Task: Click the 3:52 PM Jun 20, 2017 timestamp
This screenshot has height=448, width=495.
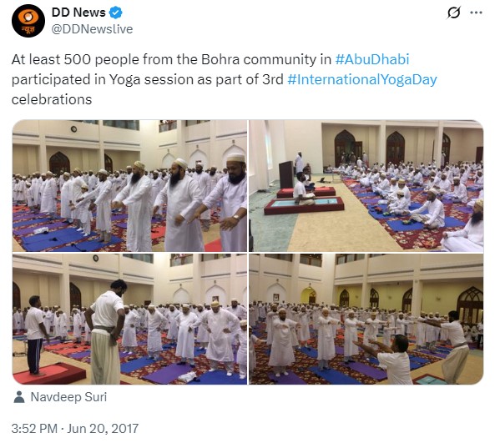Action: click(75, 429)
